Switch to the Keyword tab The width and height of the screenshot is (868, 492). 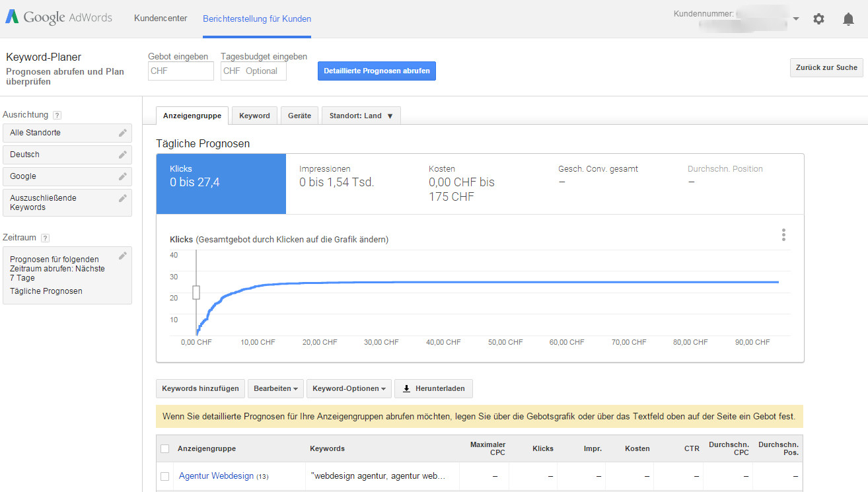tap(254, 116)
